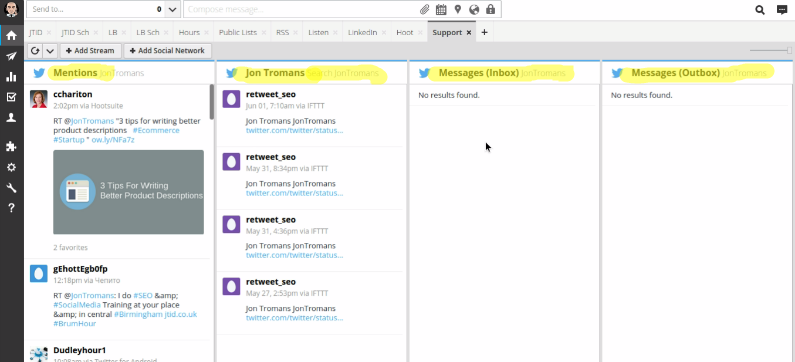795x362 pixels.
Task: Click gEhottEgb0fp's egg avatar
Action: 39,273
